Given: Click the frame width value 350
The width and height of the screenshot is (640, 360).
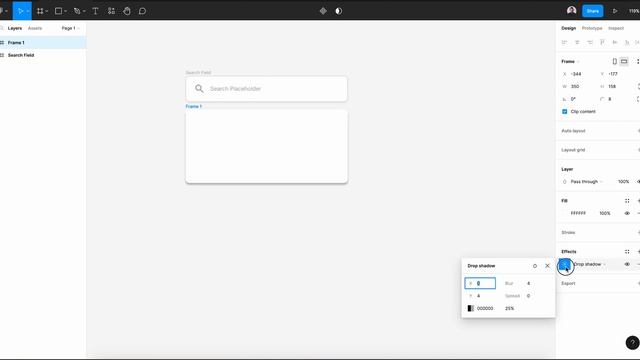Looking at the screenshot, I should point(575,87).
